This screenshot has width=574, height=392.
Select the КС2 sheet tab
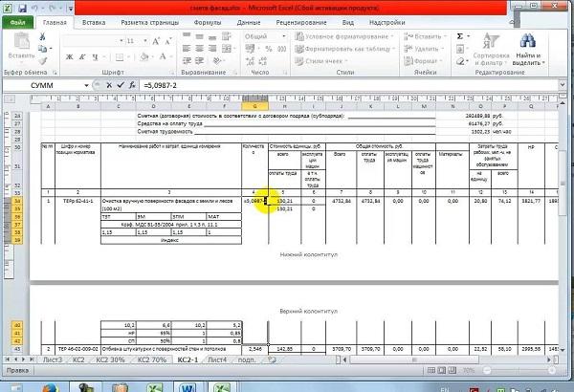(78, 359)
